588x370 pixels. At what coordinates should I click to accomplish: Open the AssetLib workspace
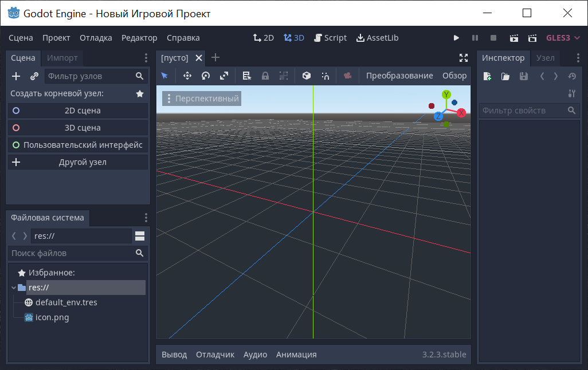click(377, 38)
